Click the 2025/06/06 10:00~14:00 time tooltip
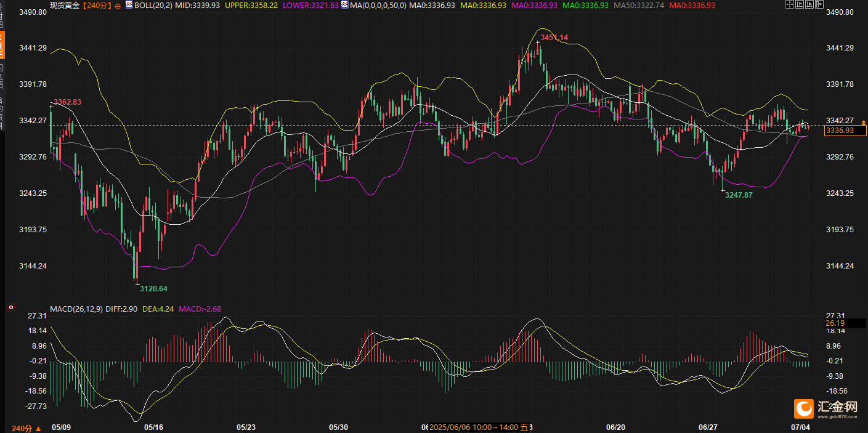This screenshot has width=868, height=433. (x=479, y=427)
